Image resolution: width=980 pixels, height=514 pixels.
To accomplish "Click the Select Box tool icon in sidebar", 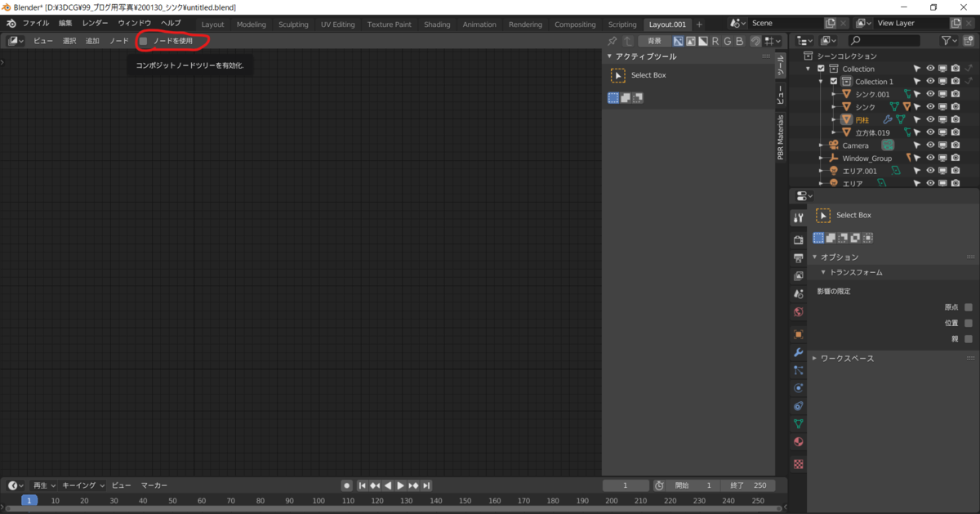I will pos(618,75).
